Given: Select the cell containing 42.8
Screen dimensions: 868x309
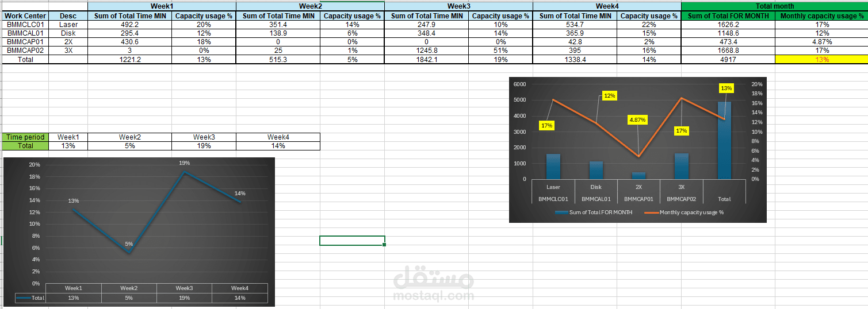Looking at the screenshot, I should tap(575, 42).
